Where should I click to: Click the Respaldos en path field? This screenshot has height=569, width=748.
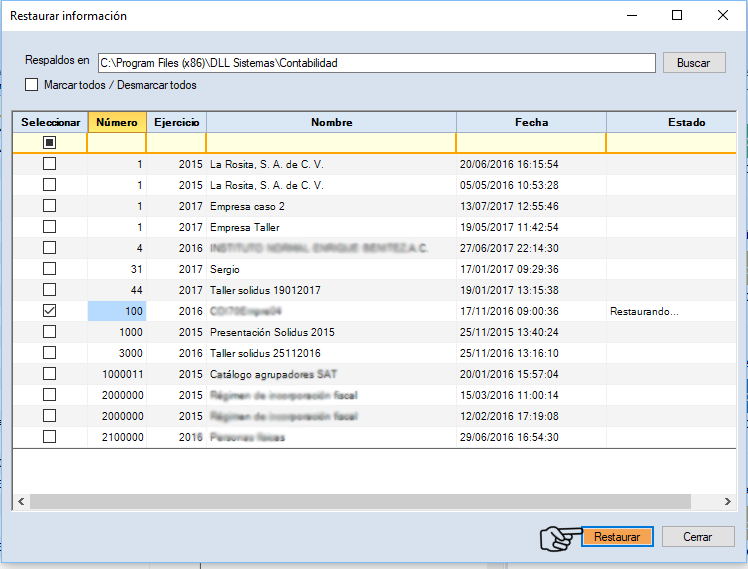tap(375, 63)
